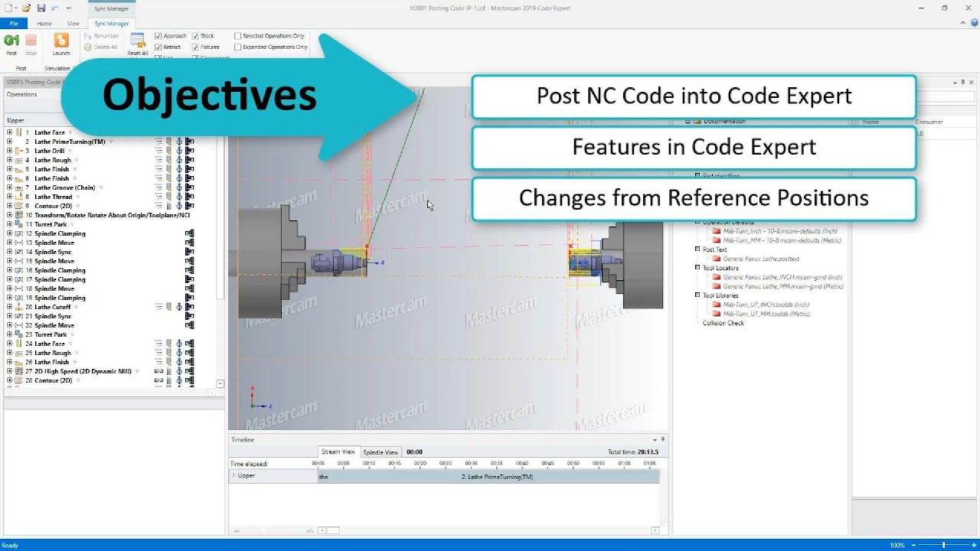The image size is (980, 551).
Task: Expand the Turret Park operation 23 node
Action: [x=9, y=334]
